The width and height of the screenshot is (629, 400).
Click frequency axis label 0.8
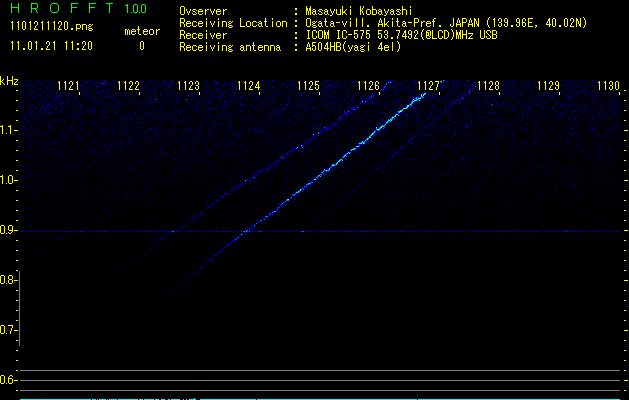point(8,280)
